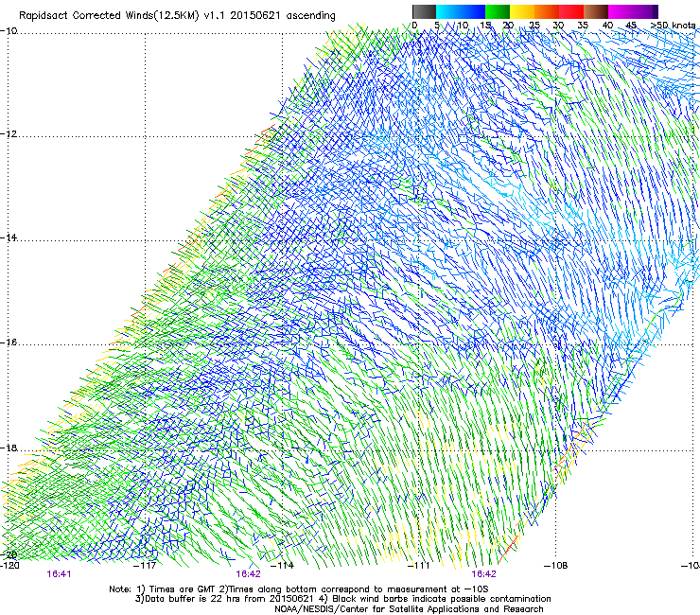Click the Rapidscat Corrected Winds title text
This screenshot has width=700, height=615.
177,16
